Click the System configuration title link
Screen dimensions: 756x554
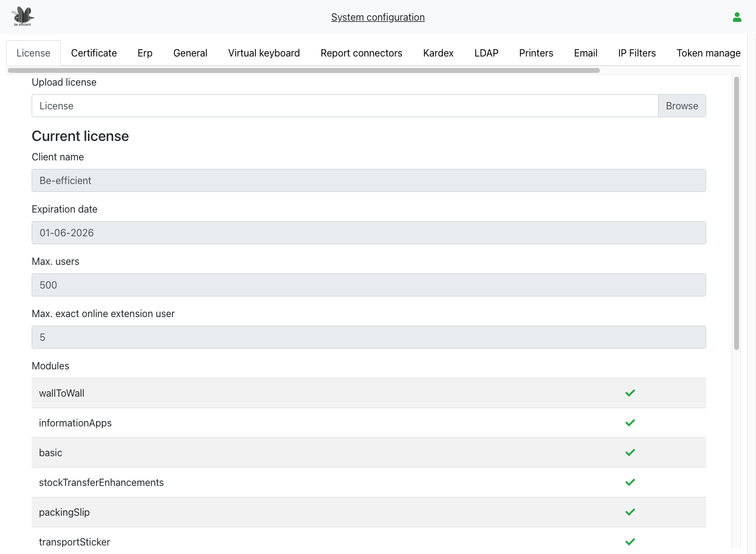click(377, 17)
